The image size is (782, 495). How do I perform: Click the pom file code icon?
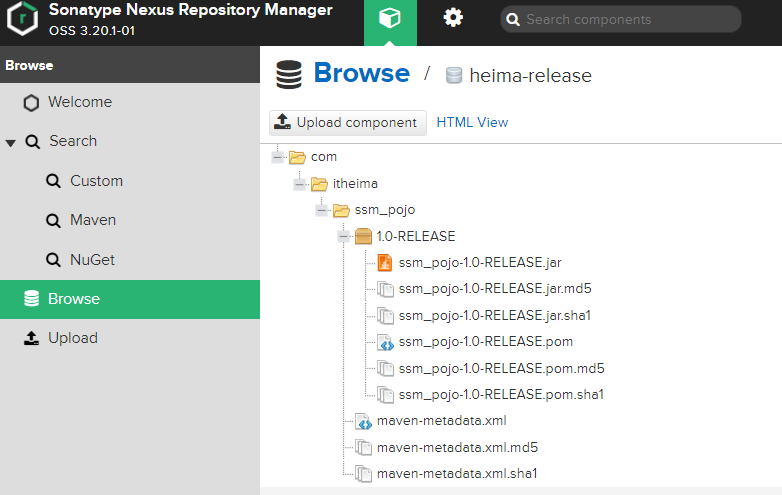pos(385,342)
